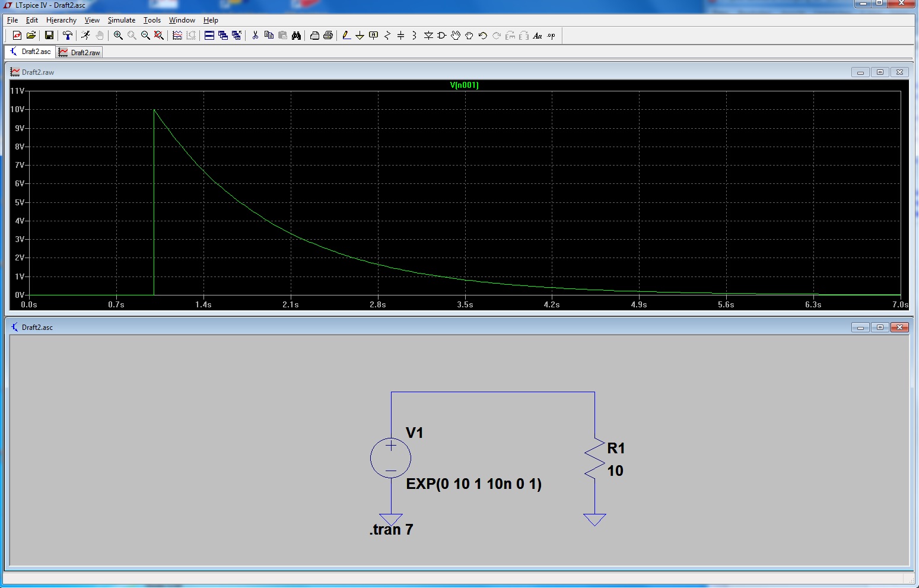Save the schematic with the floppy icon
Screen dimensions: 919x588
coord(49,36)
